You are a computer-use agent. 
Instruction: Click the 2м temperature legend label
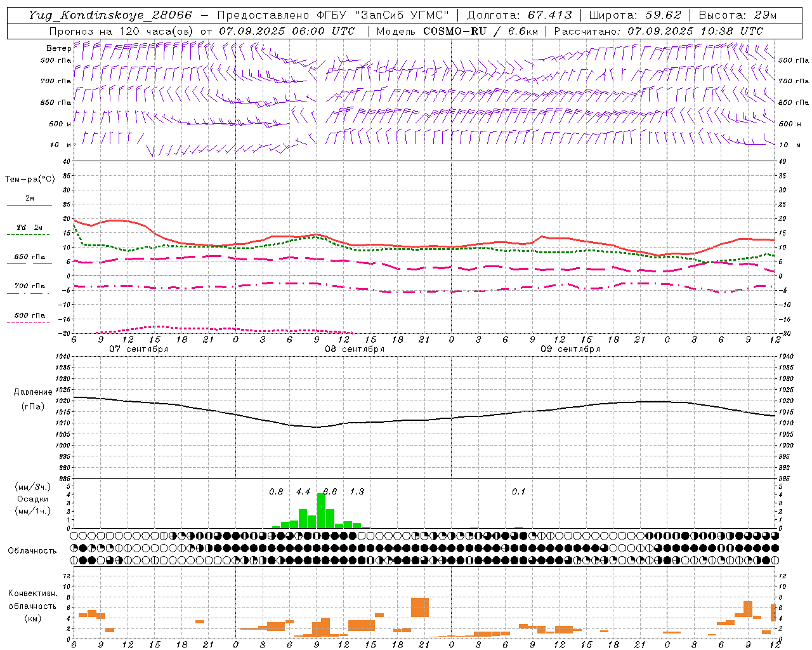pyautogui.click(x=30, y=198)
